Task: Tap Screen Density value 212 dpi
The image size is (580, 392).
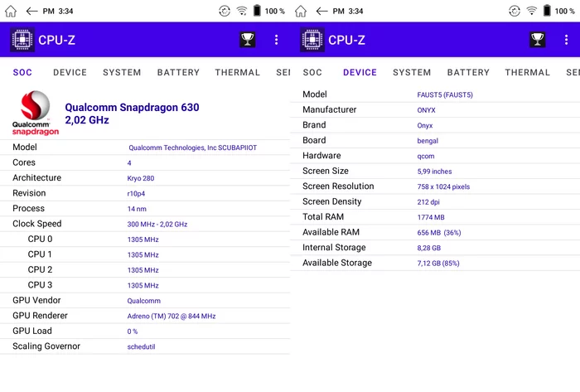Action: point(428,202)
